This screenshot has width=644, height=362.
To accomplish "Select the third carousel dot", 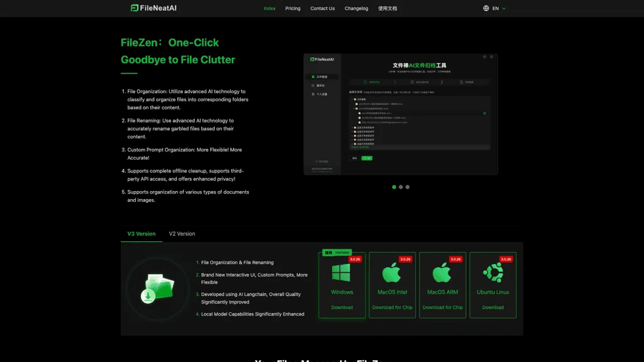I will pos(408,187).
